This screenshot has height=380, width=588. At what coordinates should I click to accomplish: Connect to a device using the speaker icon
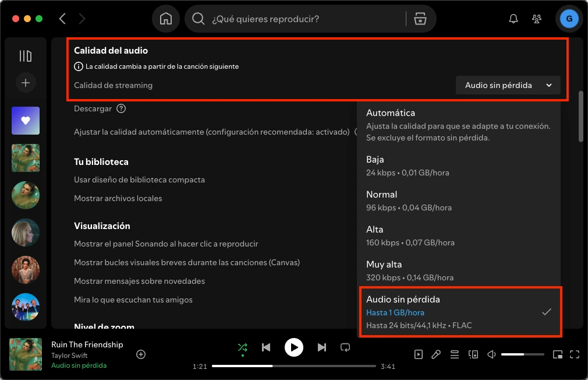pyautogui.click(x=473, y=354)
